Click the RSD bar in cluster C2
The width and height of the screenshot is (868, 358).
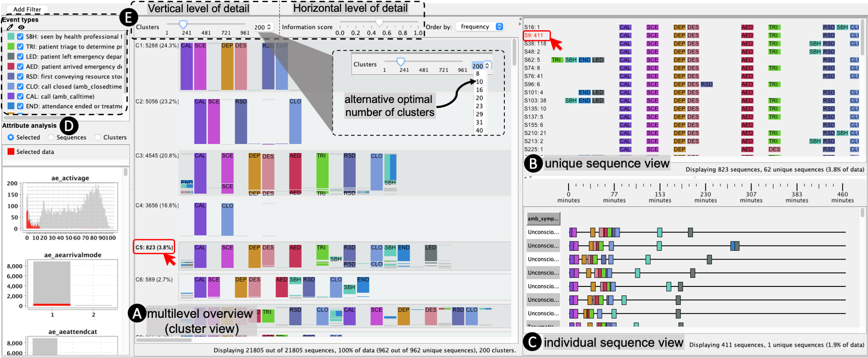click(x=241, y=121)
